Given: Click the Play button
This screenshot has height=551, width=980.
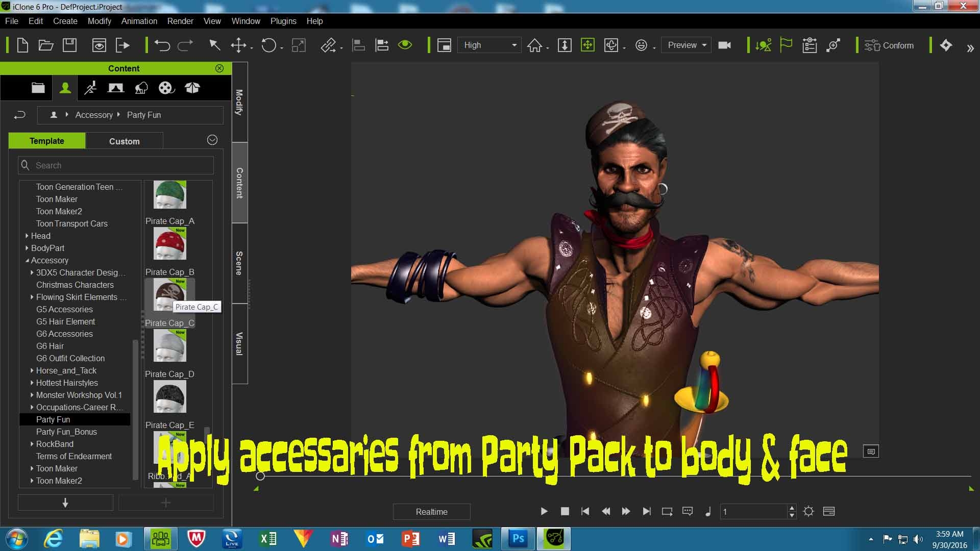Looking at the screenshot, I should tap(544, 511).
